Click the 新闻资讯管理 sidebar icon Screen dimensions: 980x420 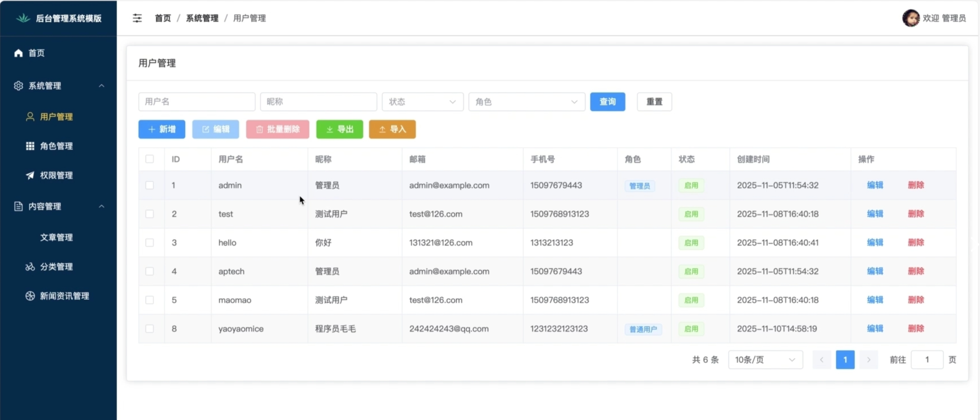(x=30, y=296)
